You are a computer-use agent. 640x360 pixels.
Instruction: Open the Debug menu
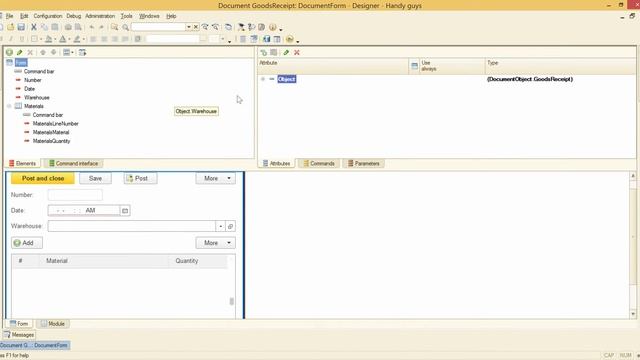coord(73,16)
